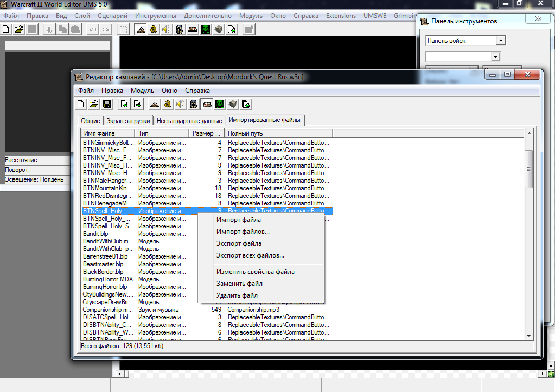Sort list by Размер column header
Image resolution: width=555 pixels, height=392 pixels.
coord(206,133)
